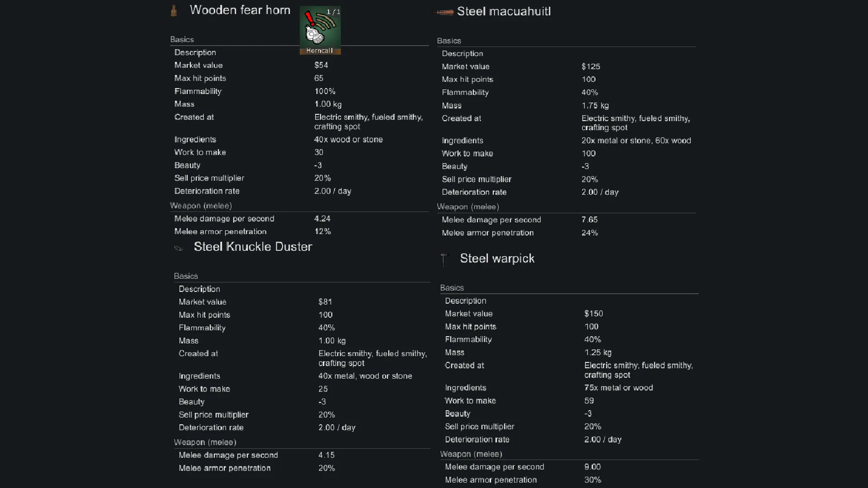868x488 pixels.
Task: Select Max hit points 65 row
Action: click(x=299, y=78)
